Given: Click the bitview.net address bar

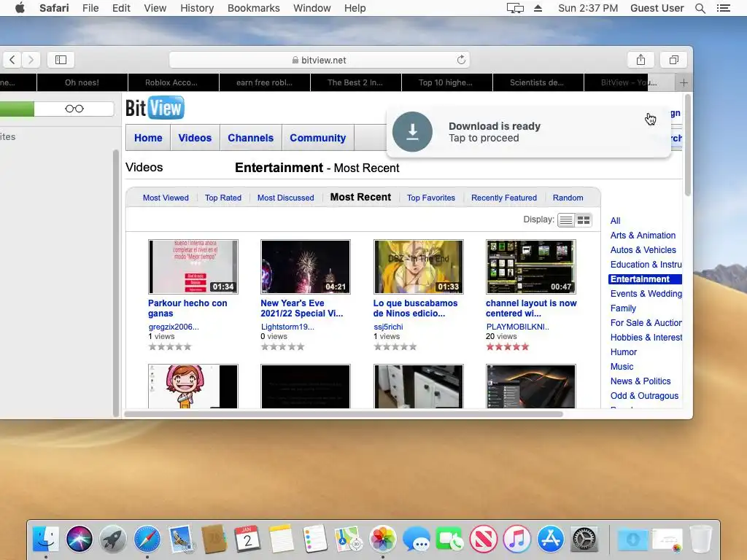Looking at the screenshot, I should point(320,60).
